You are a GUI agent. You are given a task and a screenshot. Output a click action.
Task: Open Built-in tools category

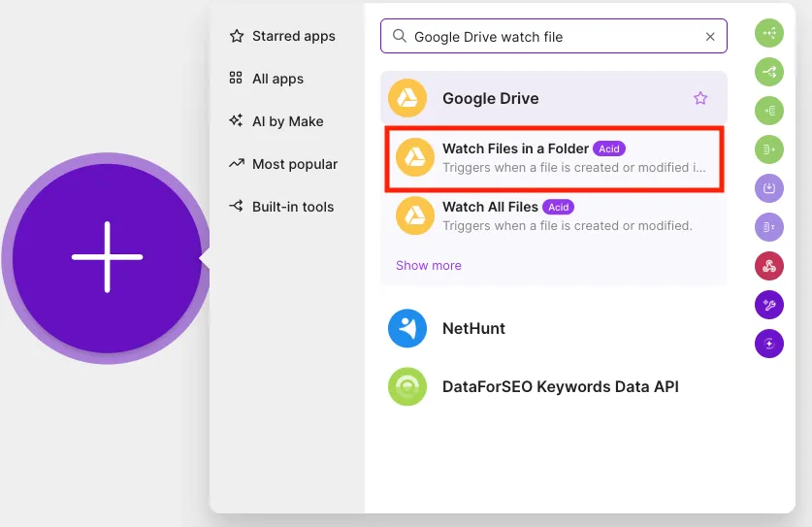click(x=281, y=207)
